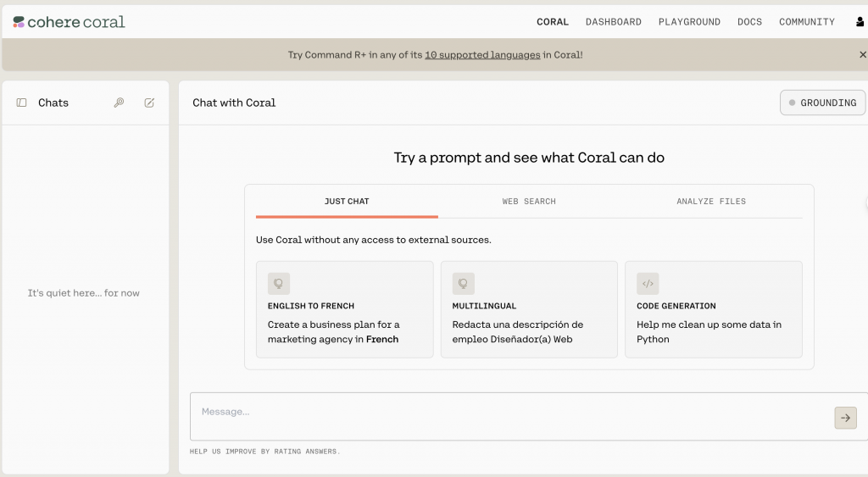Screen dimensions: 868x477
Task: Go to the Playground page
Action: click(x=689, y=22)
